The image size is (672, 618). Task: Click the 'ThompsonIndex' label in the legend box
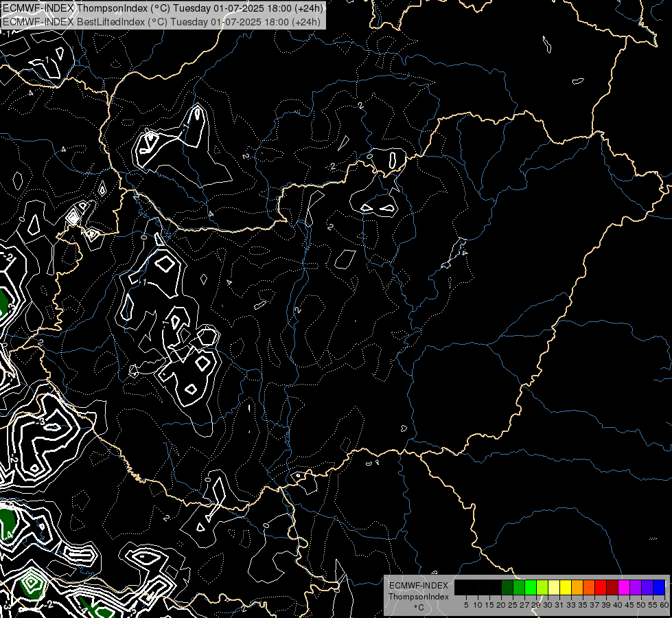tap(419, 597)
